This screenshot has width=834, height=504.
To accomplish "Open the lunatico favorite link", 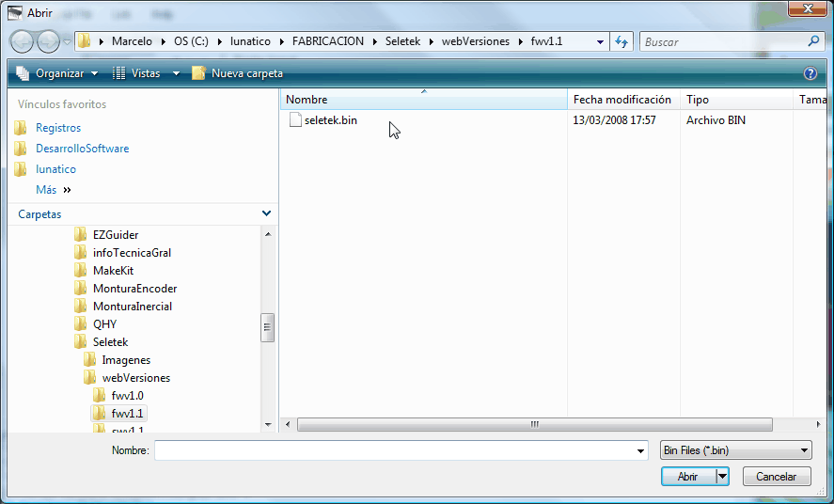I will click(55, 169).
